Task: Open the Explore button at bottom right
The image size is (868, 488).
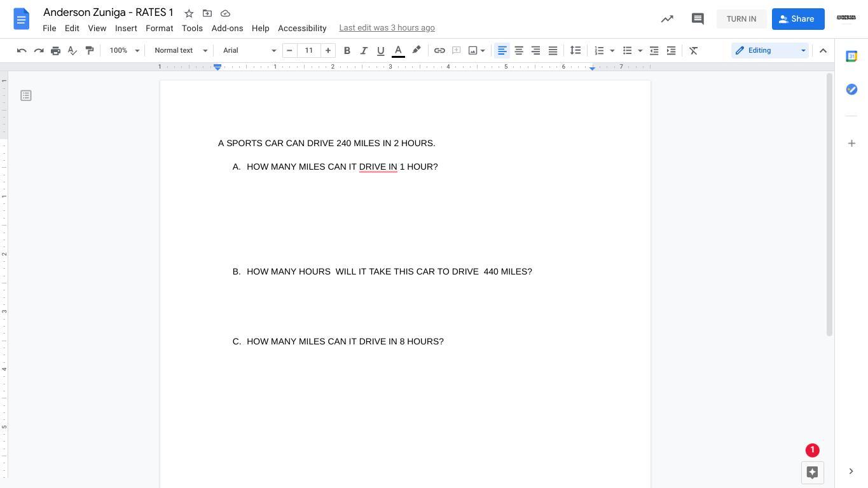Action: click(x=812, y=472)
